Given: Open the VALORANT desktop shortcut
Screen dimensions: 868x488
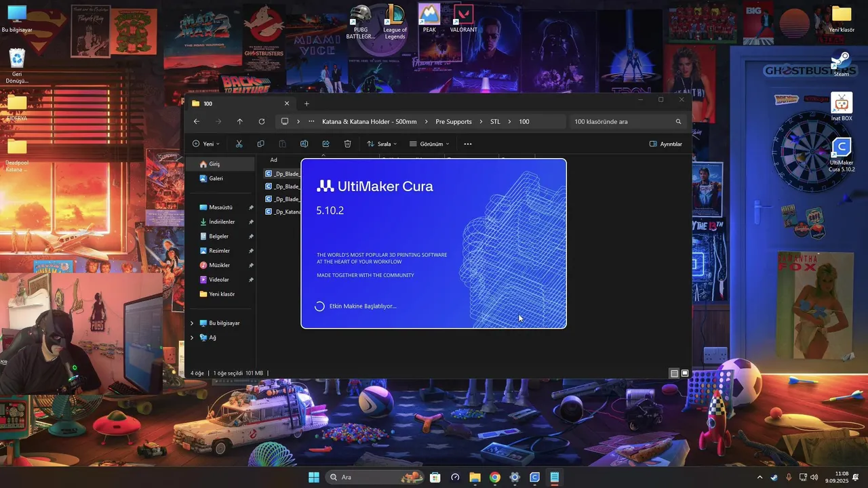Looking at the screenshot, I should tap(463, 18).
